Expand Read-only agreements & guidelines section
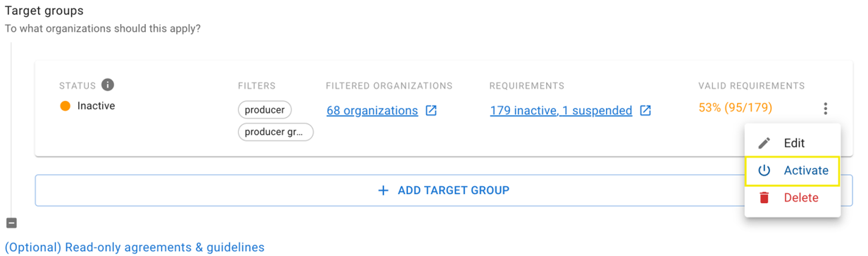This screenshot has width=868, height=256. tap(135, 248)
